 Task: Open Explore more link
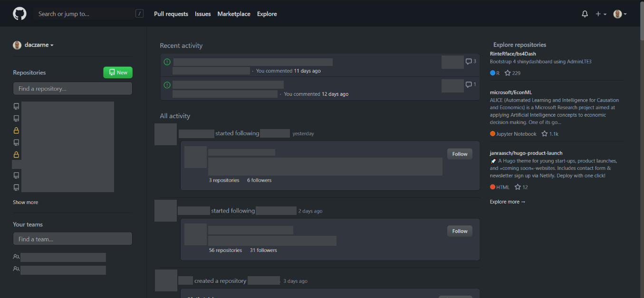click(507, 202)
